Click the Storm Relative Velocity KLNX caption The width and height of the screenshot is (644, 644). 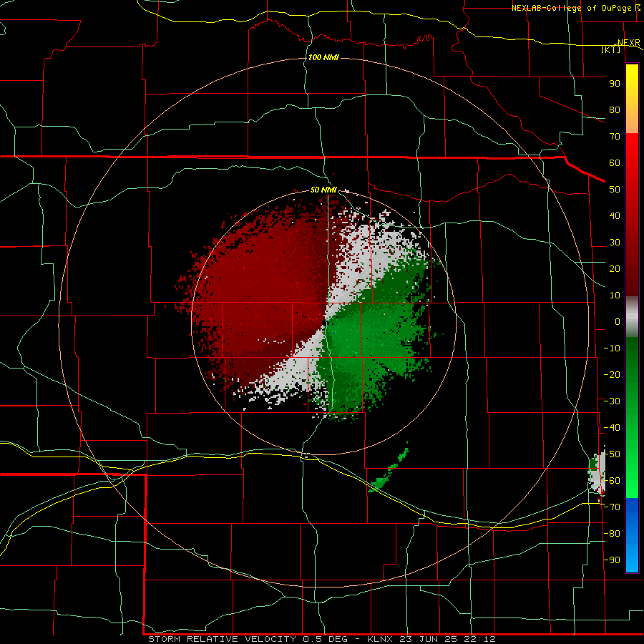[322, 639]
